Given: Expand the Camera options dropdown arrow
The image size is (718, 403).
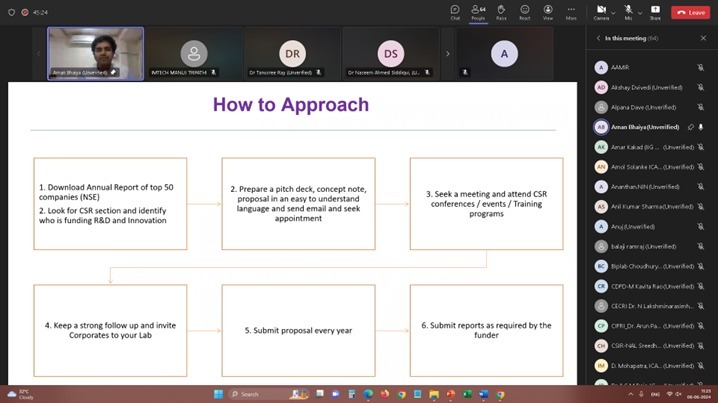Looking at the screenshot, I should coord(612,11).
